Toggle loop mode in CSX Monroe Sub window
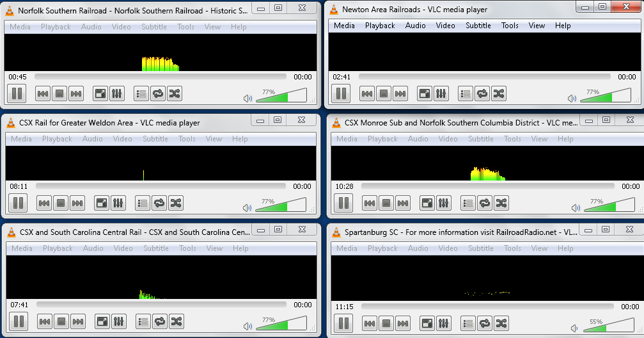 click(x=485, y=203)
